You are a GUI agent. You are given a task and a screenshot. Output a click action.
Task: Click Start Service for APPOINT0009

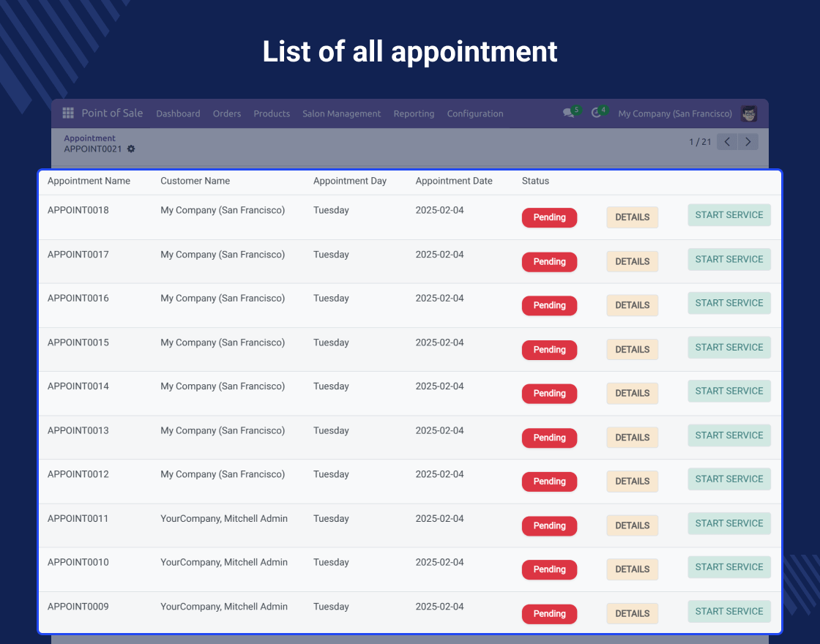[729, 612]
